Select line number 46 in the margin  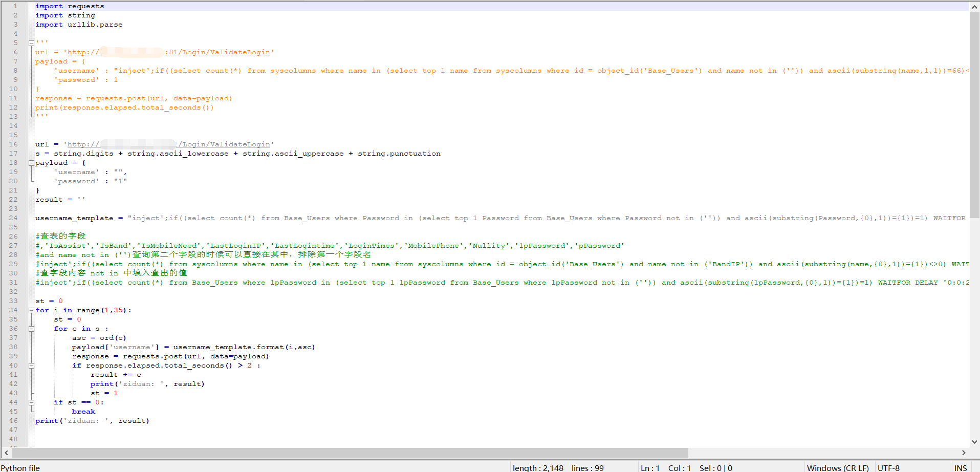tap(13, 421)
